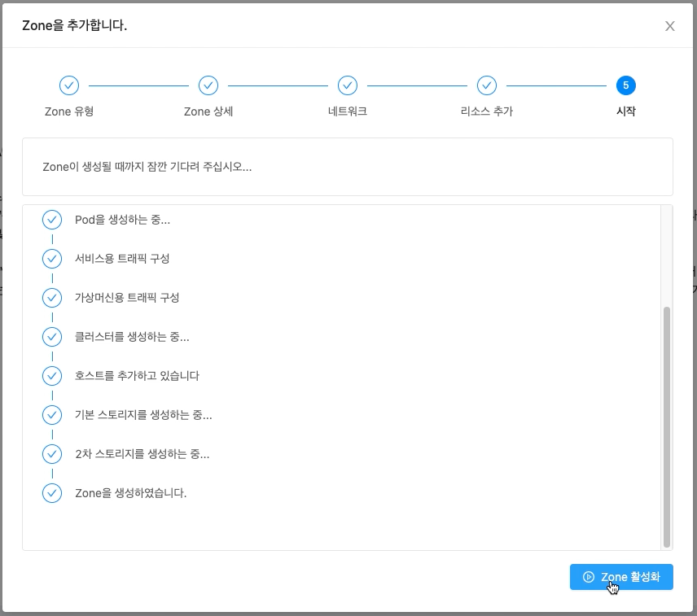Close the Zone 추가 dialog with X
This screenshot has height=616, width=697.
[669, 26]
